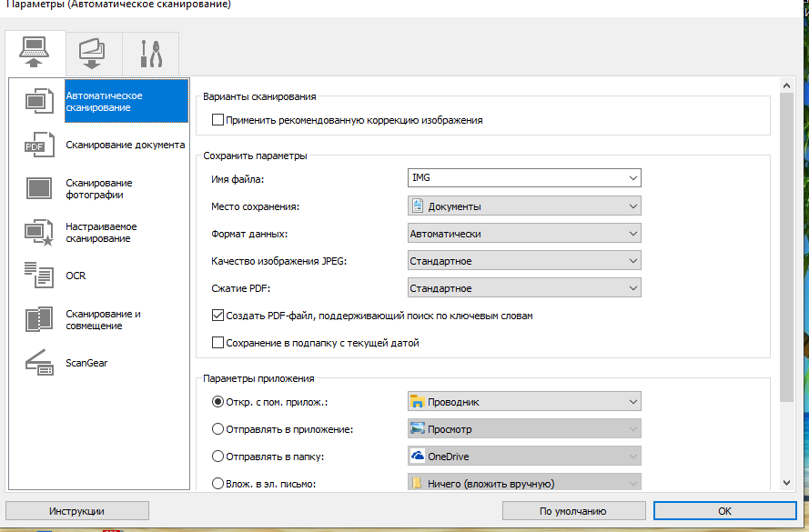Select Автоматическое сканирование list item

click(126, 101)
